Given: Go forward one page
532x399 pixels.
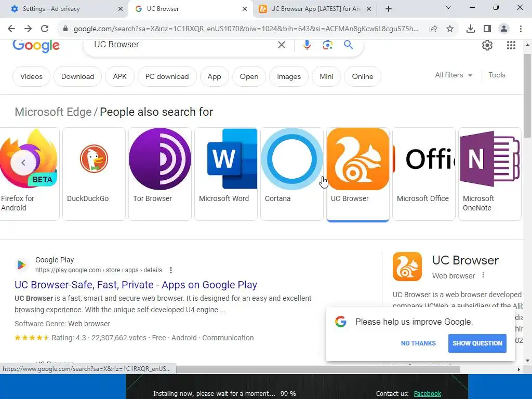Looking at the screenshot, I should [28, 29].
